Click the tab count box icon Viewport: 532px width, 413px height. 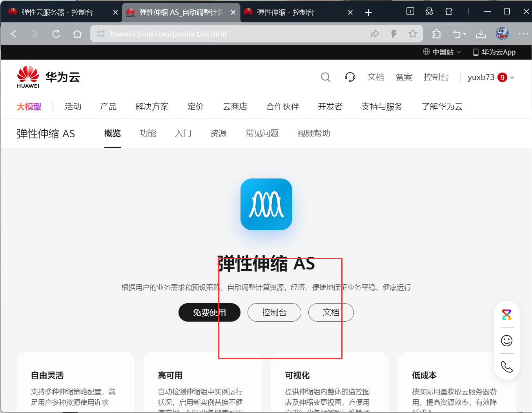pyautogui.click(x=410, y=11)
